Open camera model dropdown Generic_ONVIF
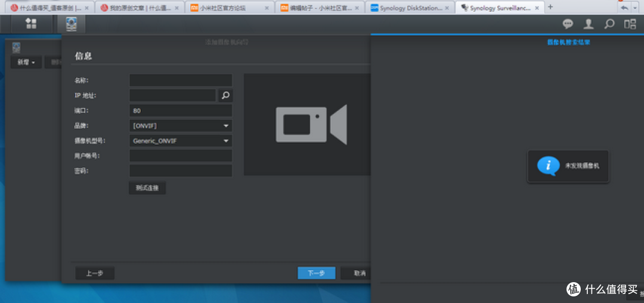 coord(181,141)
